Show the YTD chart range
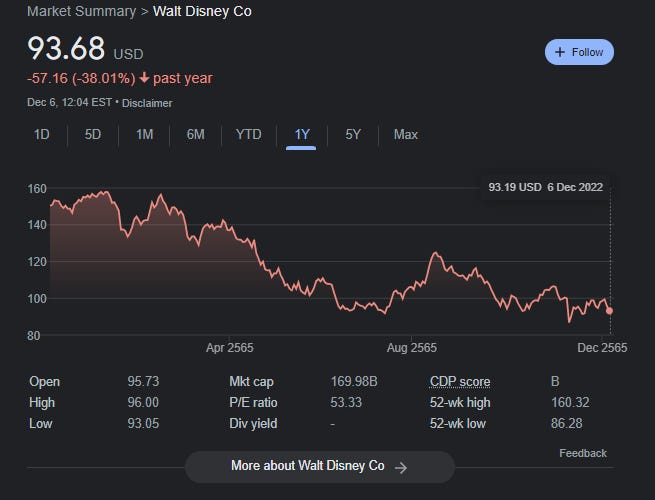The height and width of the screenshot is (500, 655). pos(249,135)
